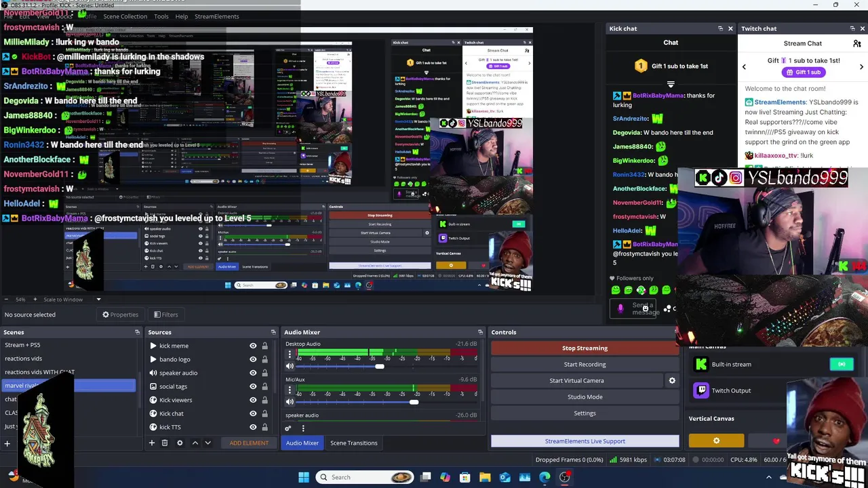Hide the Kick viewers source
Image resolution: width=868 pixels, height=488 pixels.
[x=253, y=400]
